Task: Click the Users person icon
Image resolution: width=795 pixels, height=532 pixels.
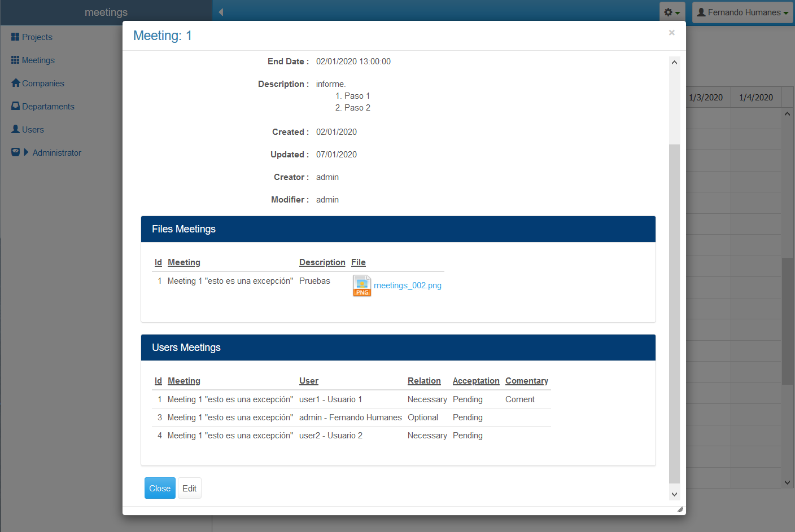Action: (x=16, y=129)
